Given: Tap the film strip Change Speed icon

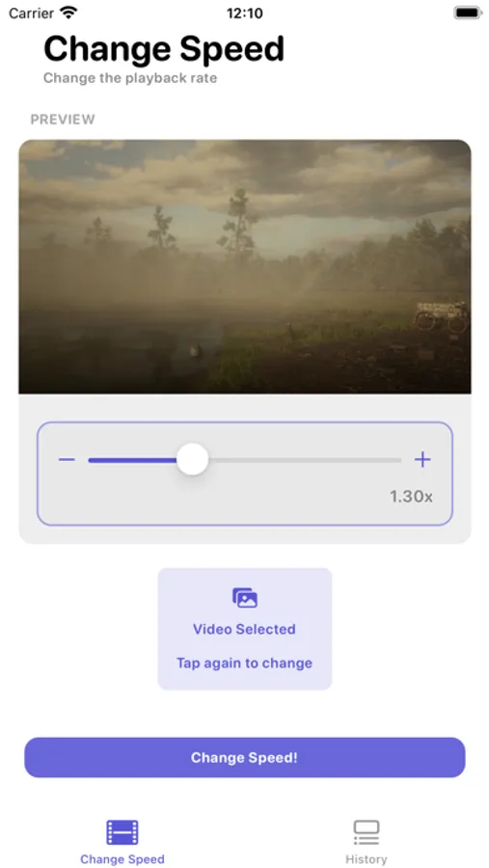Looking at the screenshot, I should click(x=122, y=832).
